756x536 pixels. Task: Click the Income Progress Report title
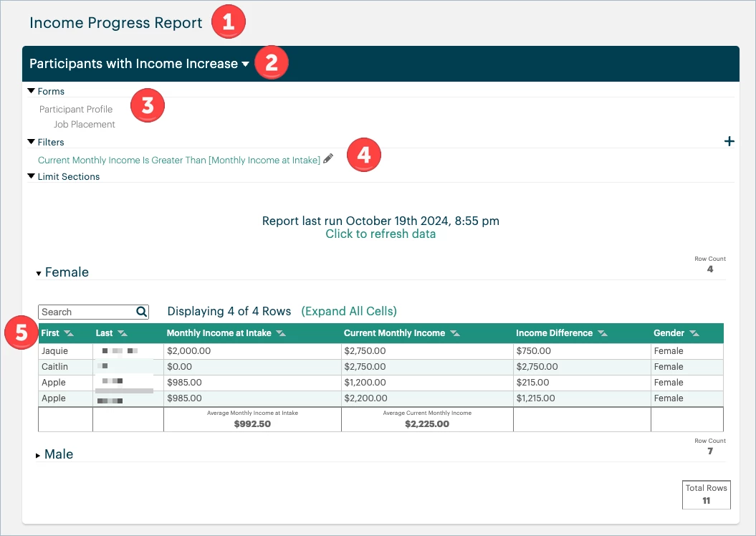115,23
